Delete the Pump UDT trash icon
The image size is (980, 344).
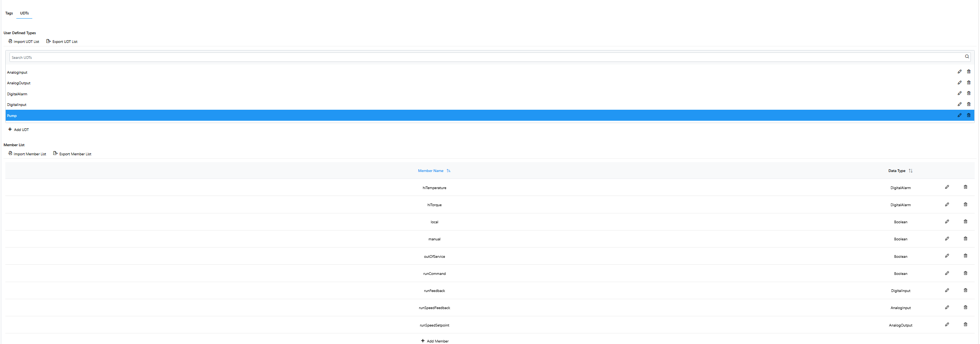pos(969,115)
